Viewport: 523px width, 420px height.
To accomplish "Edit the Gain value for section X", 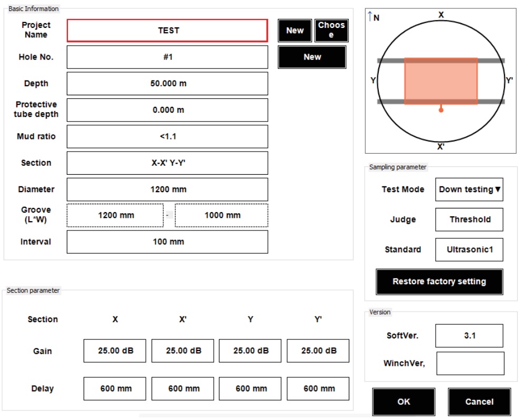I will click(x=115, y=352).
